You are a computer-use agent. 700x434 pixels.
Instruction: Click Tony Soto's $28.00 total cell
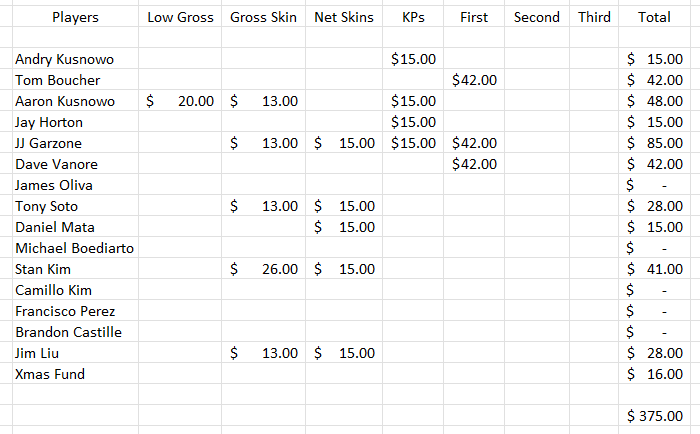click(x=654, y=205)
